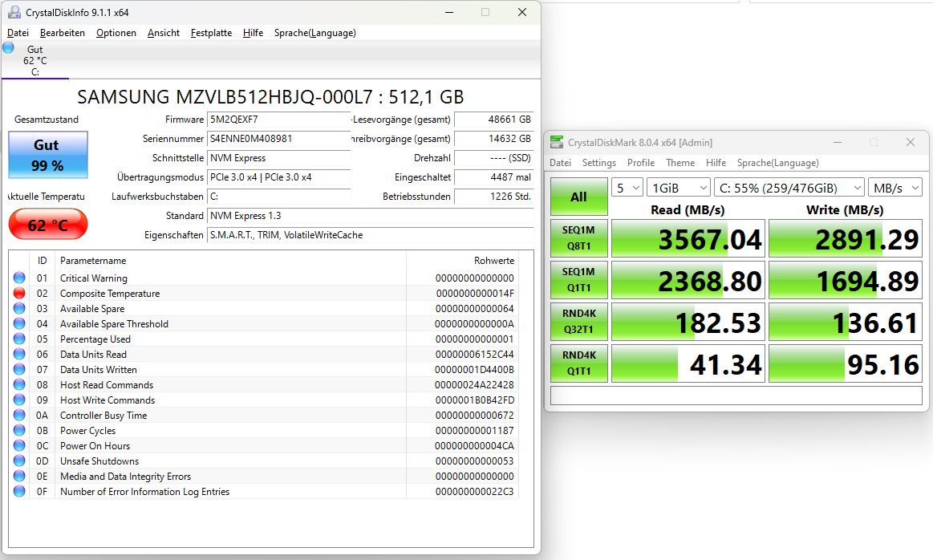Click status orb for Percentage Used row
The image size is (933, 560).
tap(19, 339)
